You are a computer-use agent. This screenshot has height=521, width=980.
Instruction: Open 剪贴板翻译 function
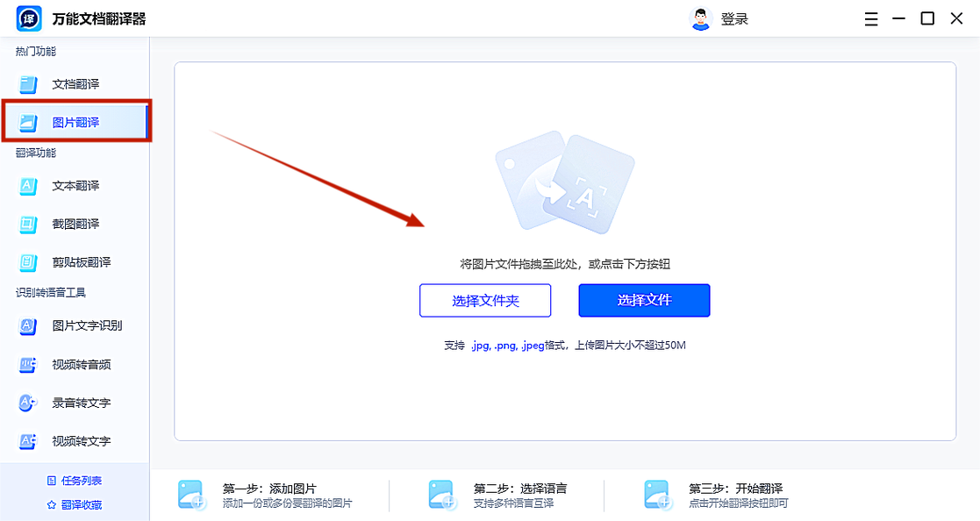[75, 262]
